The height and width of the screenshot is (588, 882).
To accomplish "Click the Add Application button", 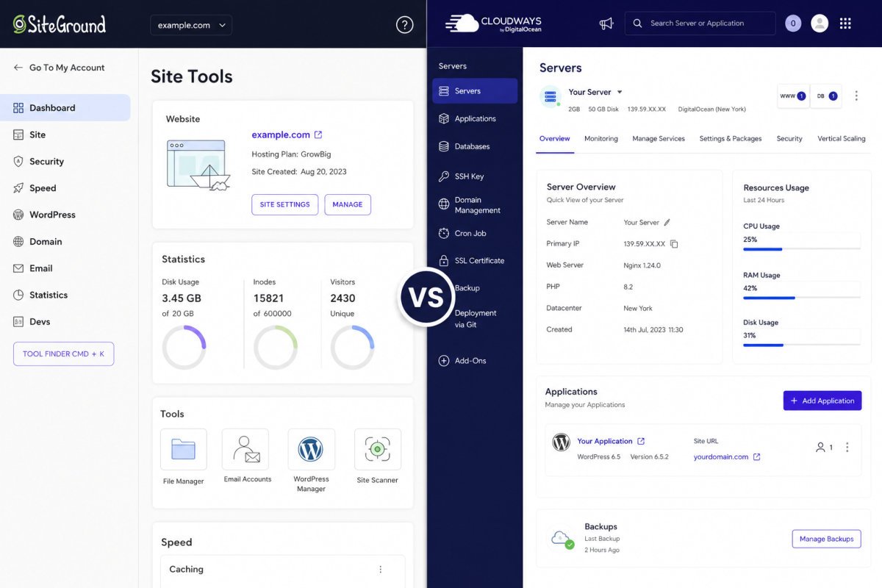I will point(822,401).
